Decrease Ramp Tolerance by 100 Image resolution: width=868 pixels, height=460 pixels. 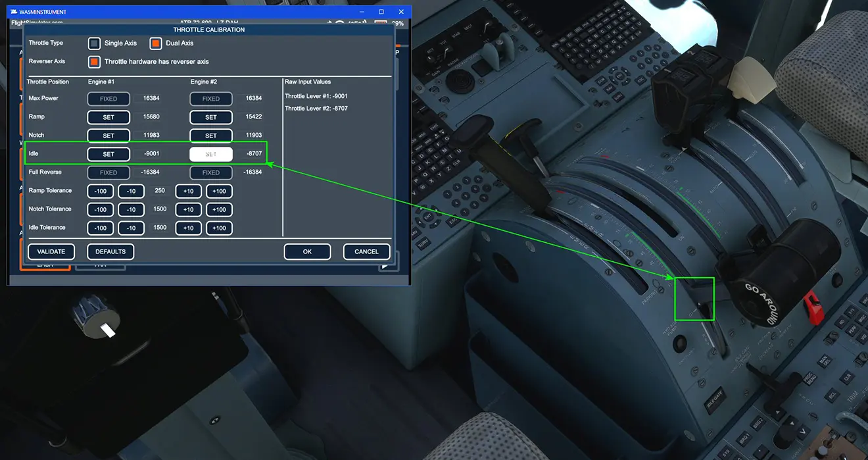point(101,191)
